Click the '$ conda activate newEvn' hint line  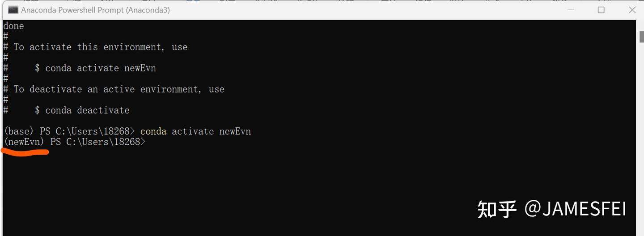pos(95,68)
